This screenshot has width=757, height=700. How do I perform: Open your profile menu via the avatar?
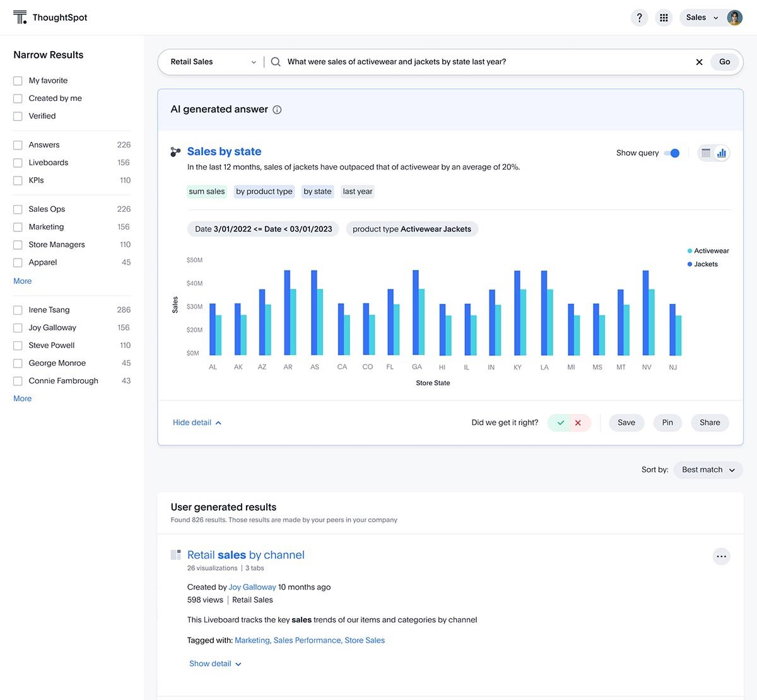734,17
